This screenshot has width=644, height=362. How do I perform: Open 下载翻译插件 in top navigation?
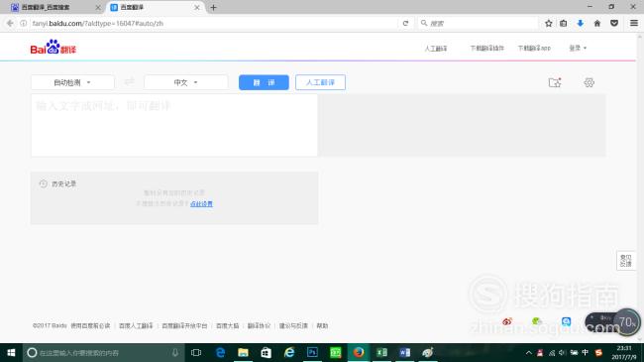pos(486,49)
